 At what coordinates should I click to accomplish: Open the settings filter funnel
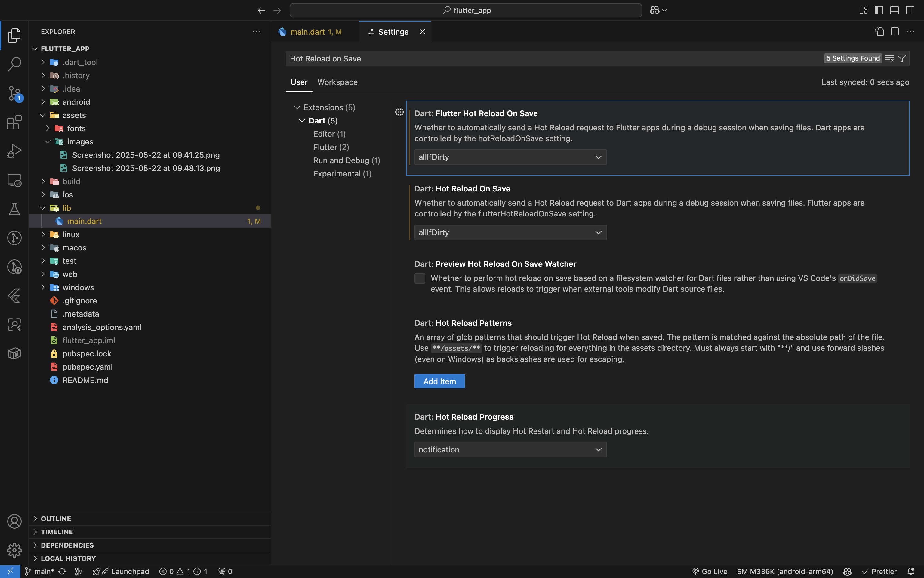click(x=902, y=58)
